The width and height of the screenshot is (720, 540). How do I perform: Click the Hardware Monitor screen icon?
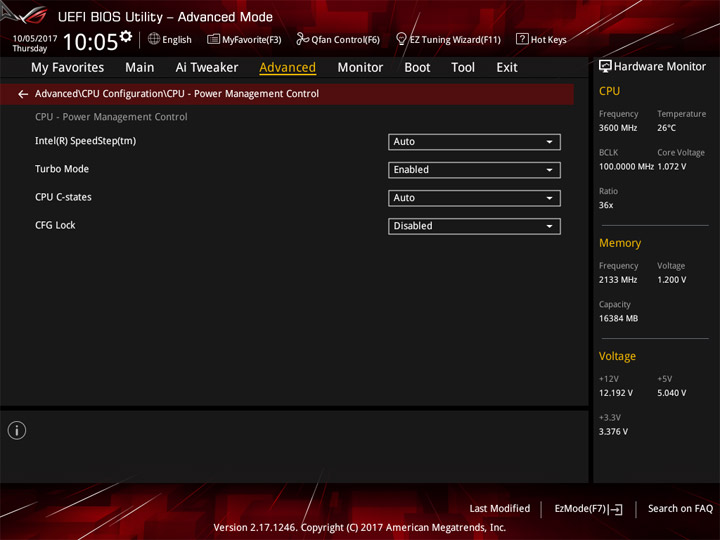[605, 67]
